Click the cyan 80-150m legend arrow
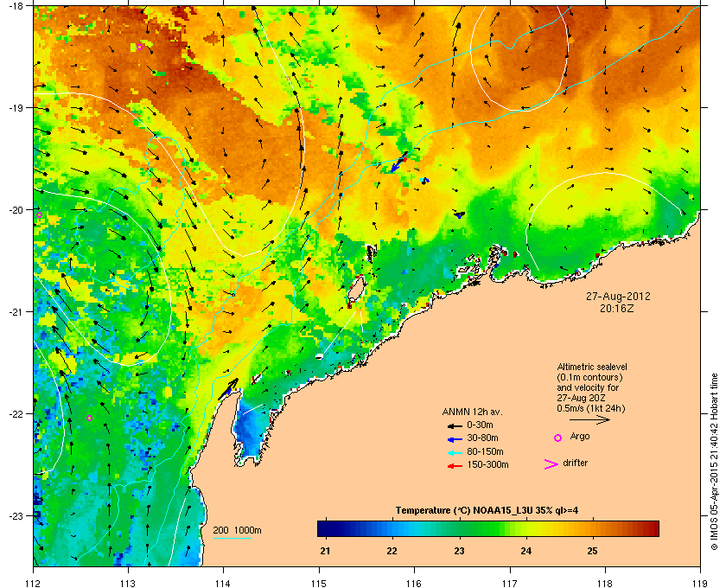 click(455, 453)
